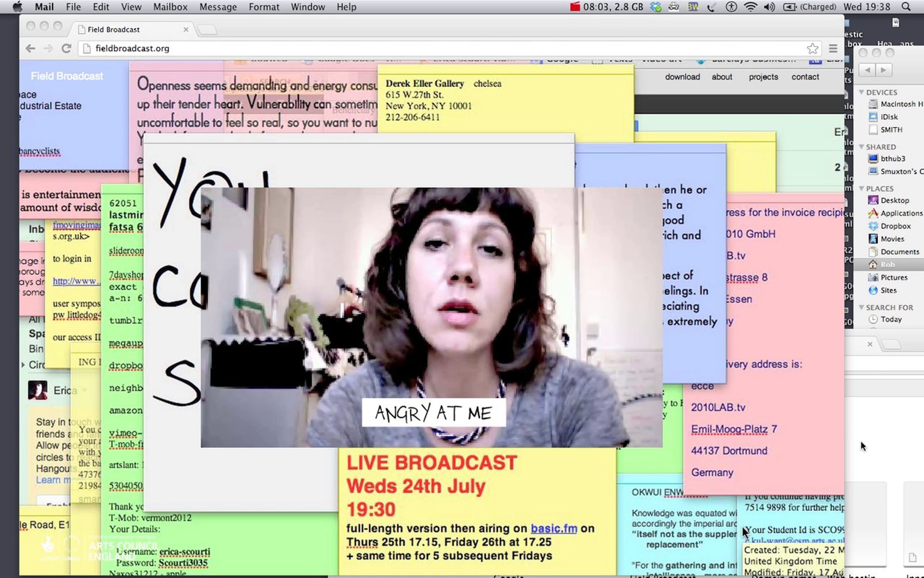Select SMITH device in Finder sidebar

(x=885, y=129)
